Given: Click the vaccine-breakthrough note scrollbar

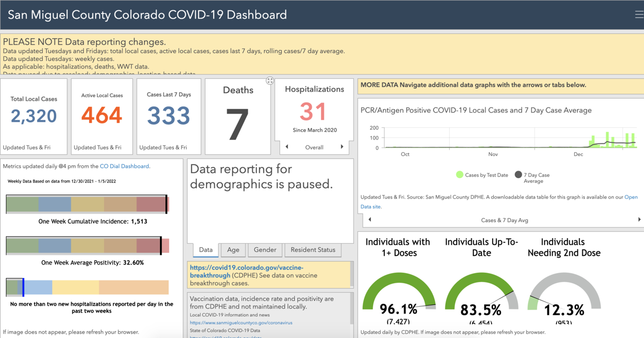Looking at the screenshot, I should tap(352, 275).
